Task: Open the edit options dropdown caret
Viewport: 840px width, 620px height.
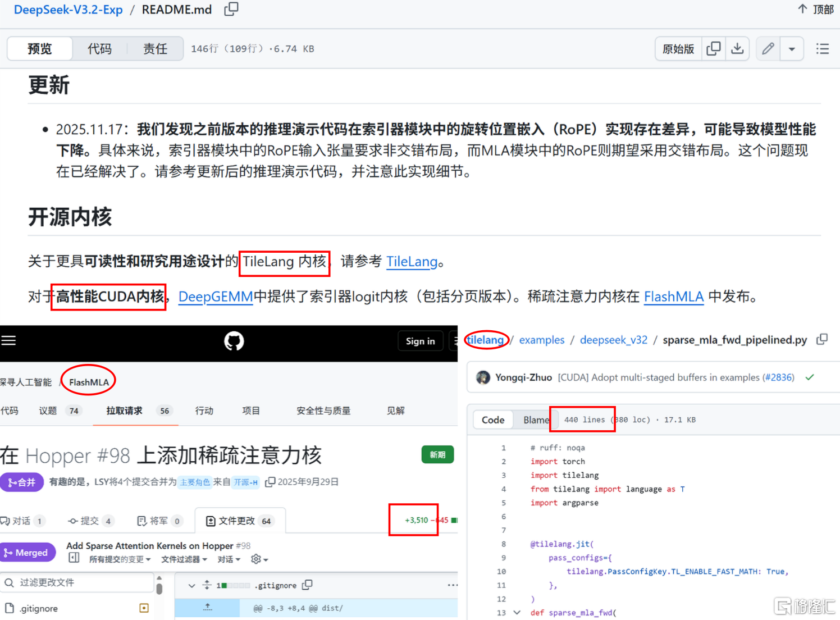Action: tap(792, 49)
